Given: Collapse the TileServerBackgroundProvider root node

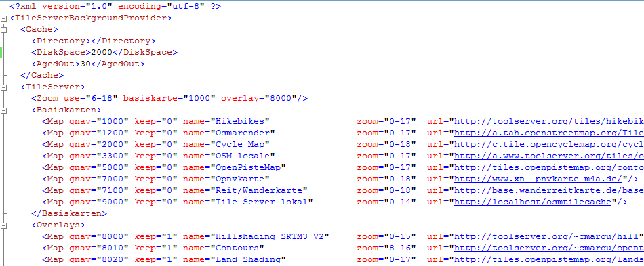Looking at the screenshot, I should pos(3,18).
